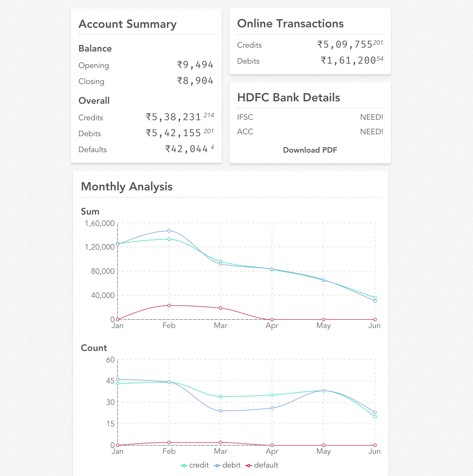Click the Feb credit point on the Sum chart
The height and width of the screenshot is (476, 473).
point(169,239)
